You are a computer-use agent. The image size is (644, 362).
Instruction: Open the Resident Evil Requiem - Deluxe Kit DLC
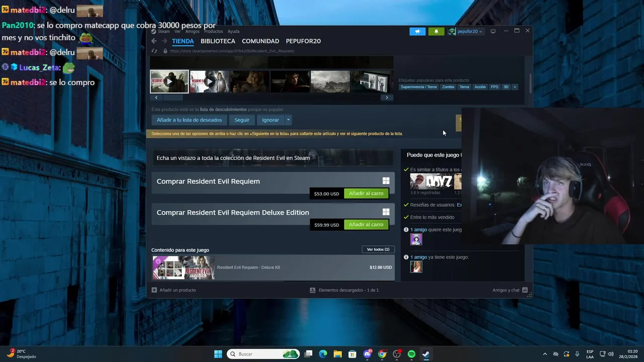click(x=273, y=267)
